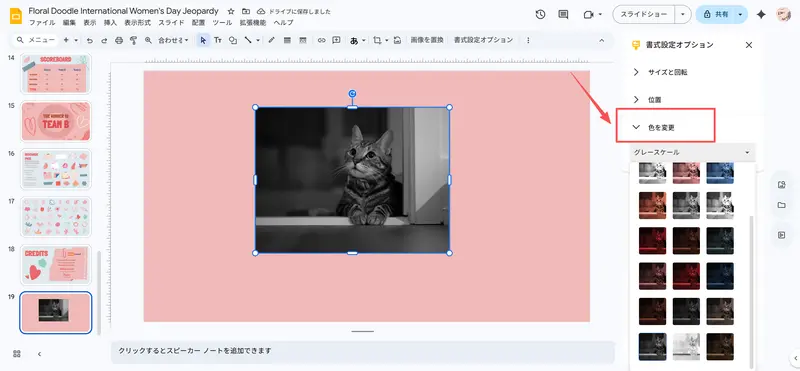The height and width of the screenshot is (371, 800).
Task: Click the speaker notes field
Action: pyautogui.click(x=363, y=351)
